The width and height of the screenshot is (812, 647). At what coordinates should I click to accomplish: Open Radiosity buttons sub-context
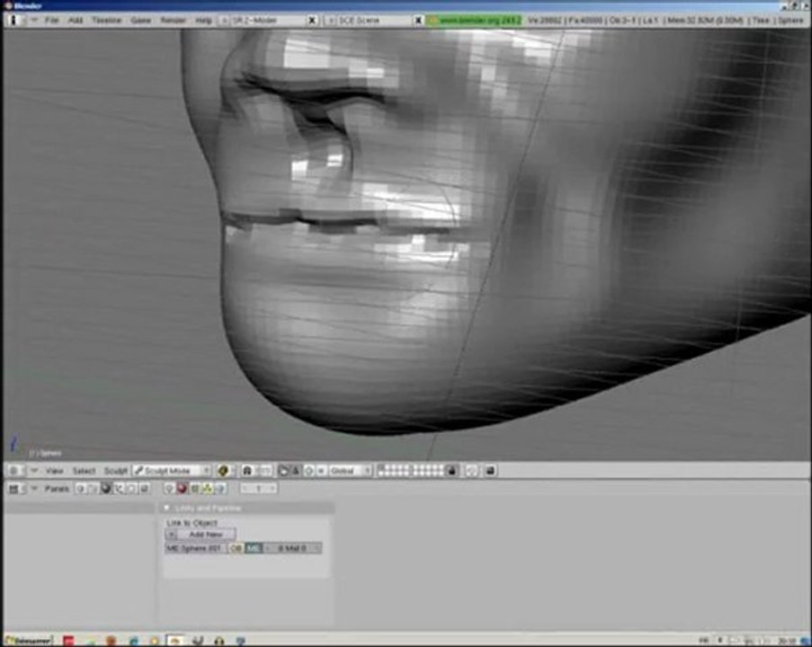click(x=207, y=489)
